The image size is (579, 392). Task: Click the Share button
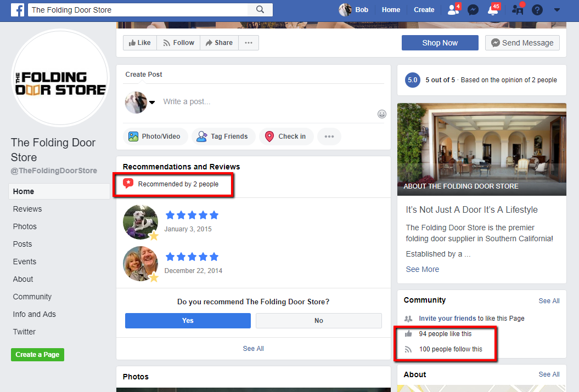click(220, 43)
